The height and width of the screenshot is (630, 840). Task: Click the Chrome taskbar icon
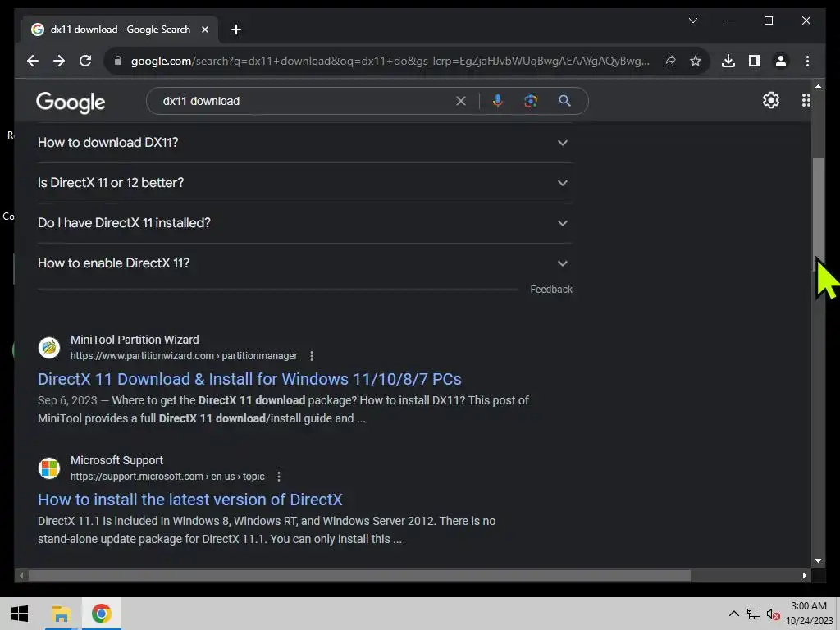[101, 614]
